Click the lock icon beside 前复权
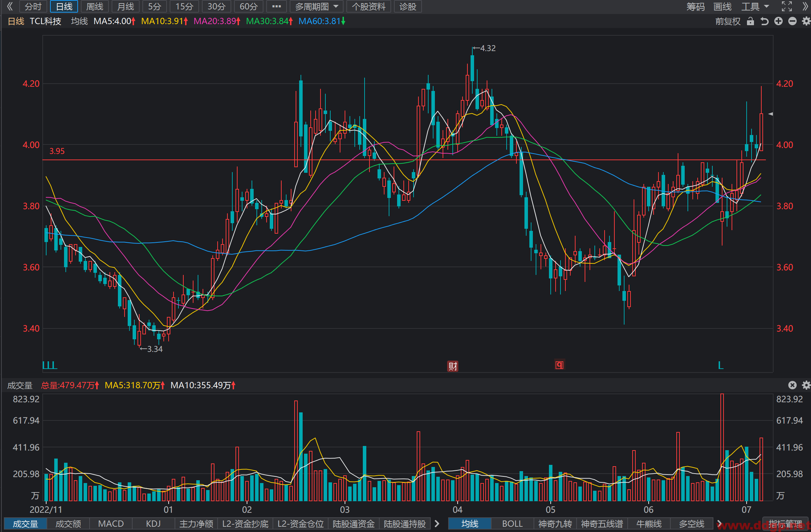 click(x=750, y=21)
